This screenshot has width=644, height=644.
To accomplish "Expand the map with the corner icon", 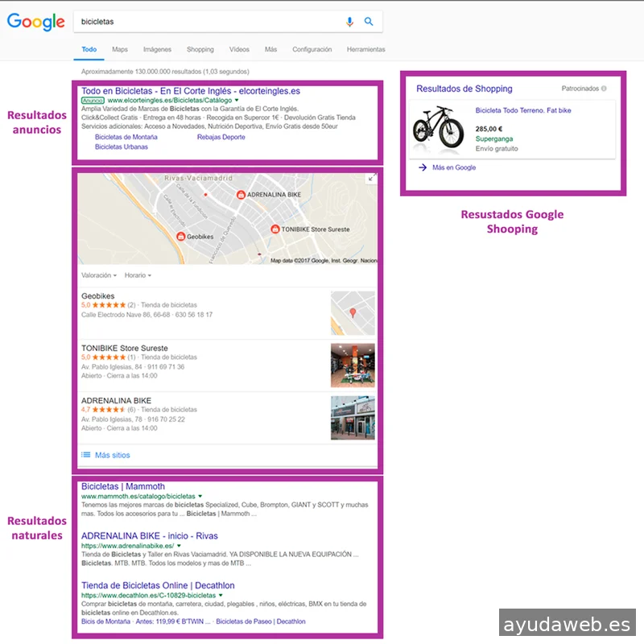I will [x=371, y=178].
